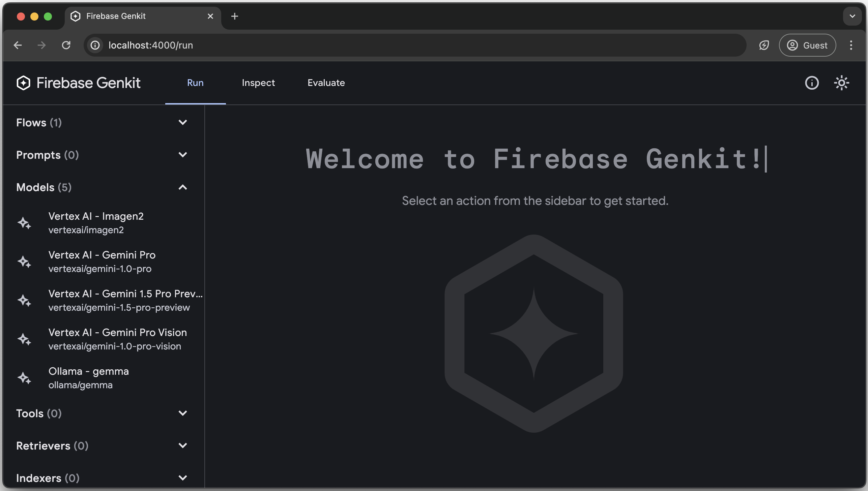Select Vertex AI Gemini Pro model
Screen dimensions: 868x491
coord(102,262)
